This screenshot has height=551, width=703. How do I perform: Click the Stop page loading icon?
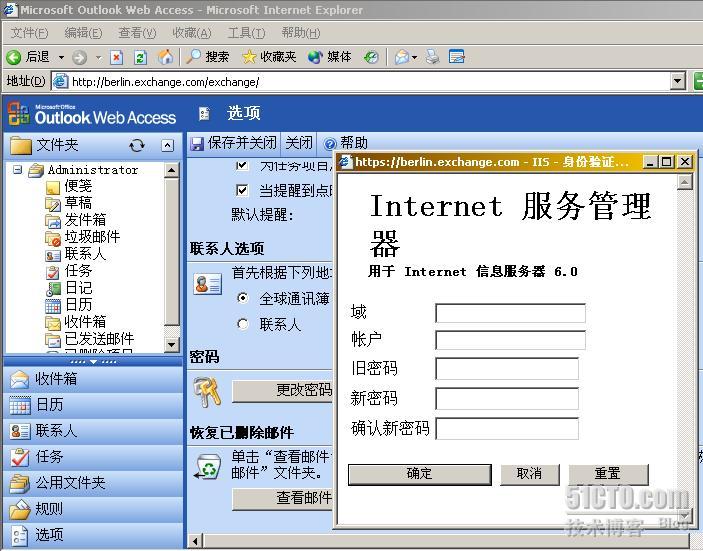click(117, 57)
